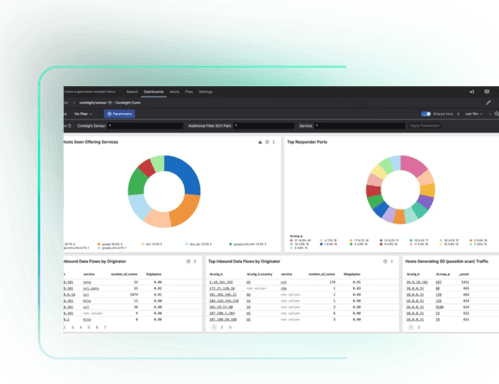Toggle the Shared time switch
Screen dimensions: 499x384
point(426,114)
